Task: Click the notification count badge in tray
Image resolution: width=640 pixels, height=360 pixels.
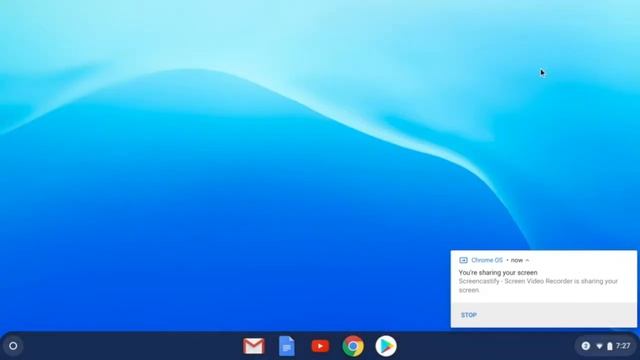Action: click(586, 346)
